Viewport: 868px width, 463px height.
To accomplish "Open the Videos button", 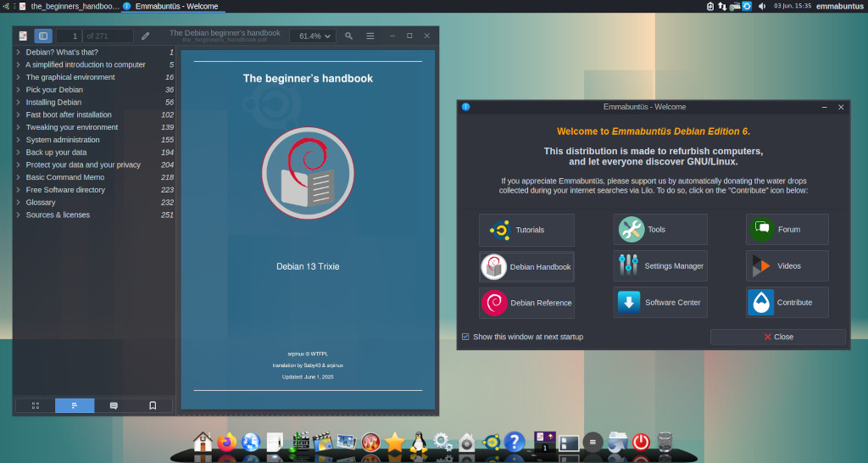I will coord(787,265).
